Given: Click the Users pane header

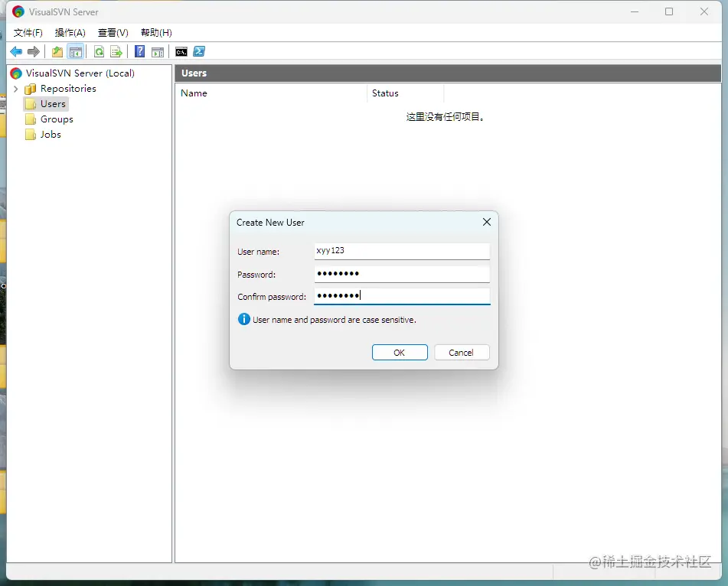Looking at the screenshot, I should 448,73.
